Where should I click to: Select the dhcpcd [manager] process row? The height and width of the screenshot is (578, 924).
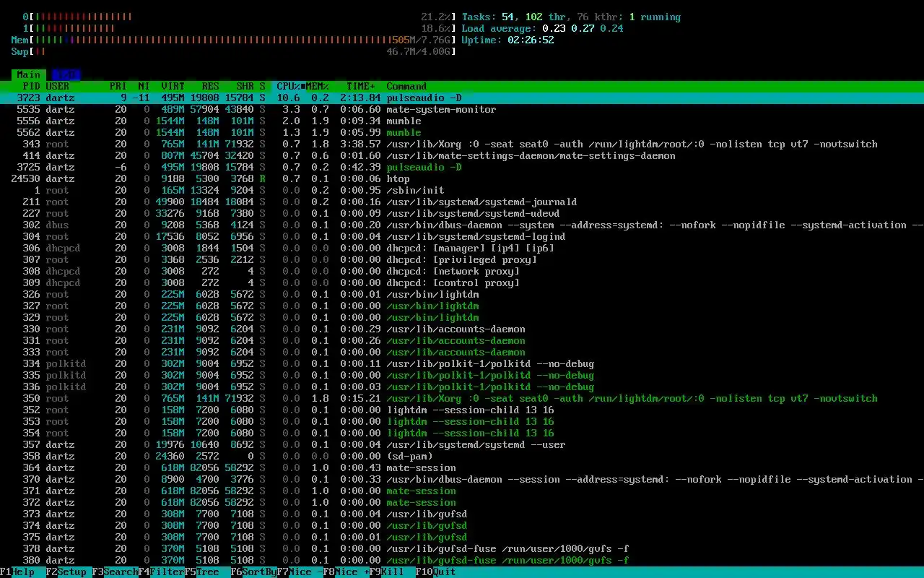(462, 248)
